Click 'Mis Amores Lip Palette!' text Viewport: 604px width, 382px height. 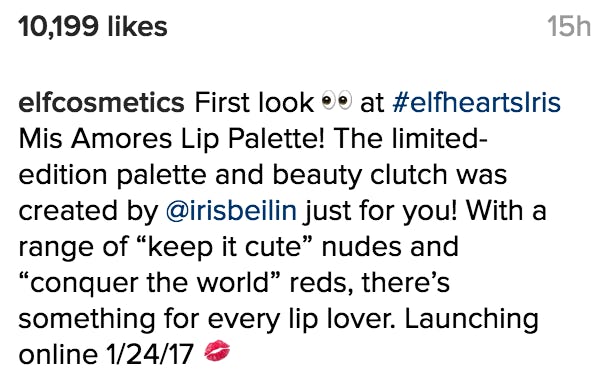pos(172,139)
